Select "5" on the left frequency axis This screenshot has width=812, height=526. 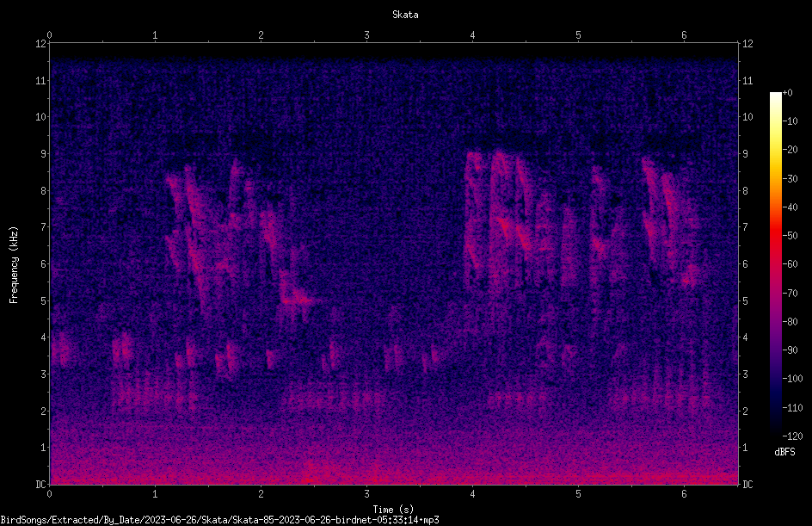click(43, 301)
